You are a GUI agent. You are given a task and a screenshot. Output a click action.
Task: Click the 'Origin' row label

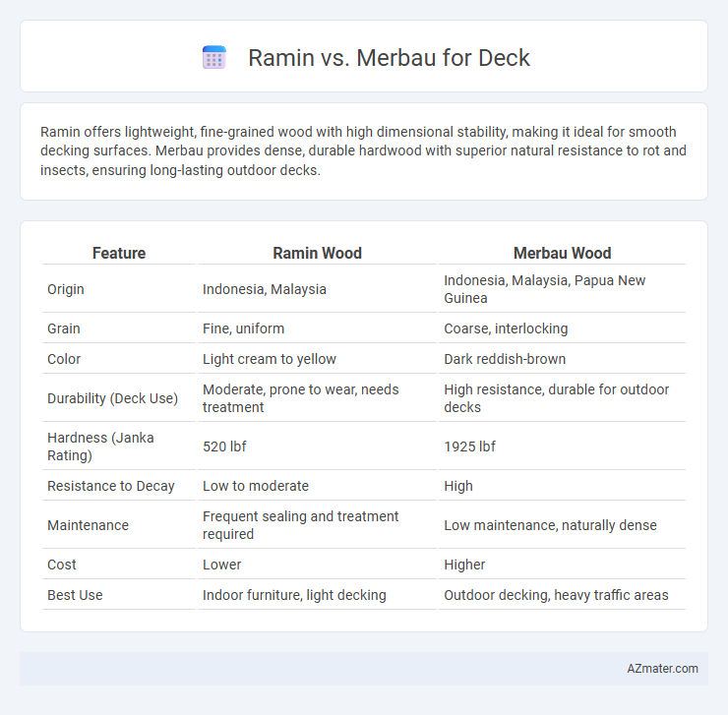66,289
